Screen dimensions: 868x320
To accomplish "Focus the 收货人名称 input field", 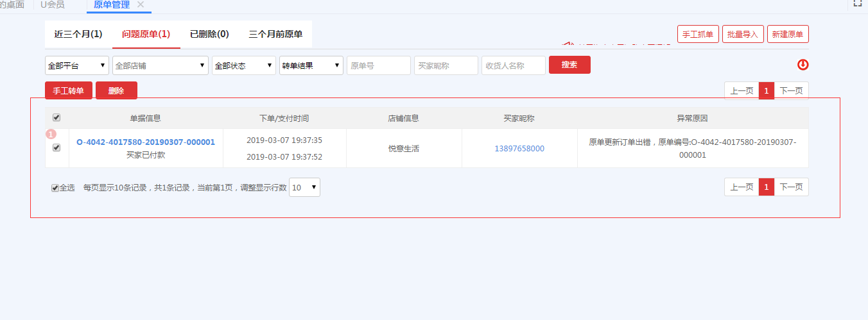I will (x=514, y=65).
